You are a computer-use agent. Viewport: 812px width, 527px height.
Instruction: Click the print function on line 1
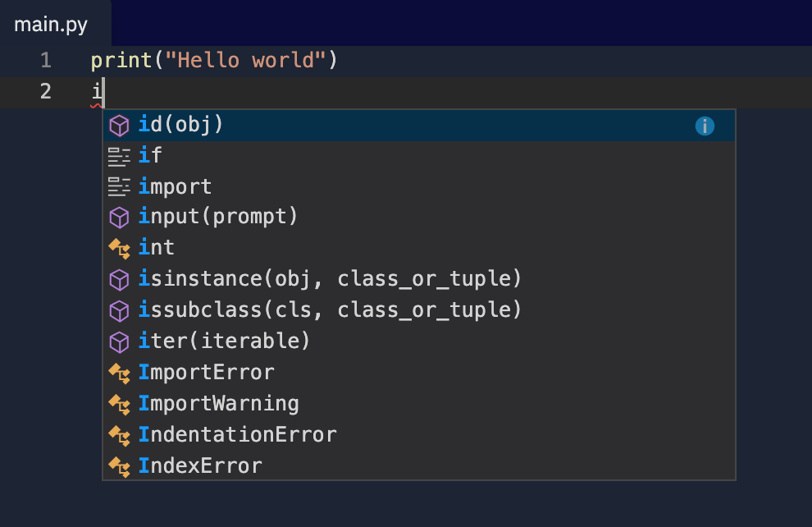click(x=121, y=61)
